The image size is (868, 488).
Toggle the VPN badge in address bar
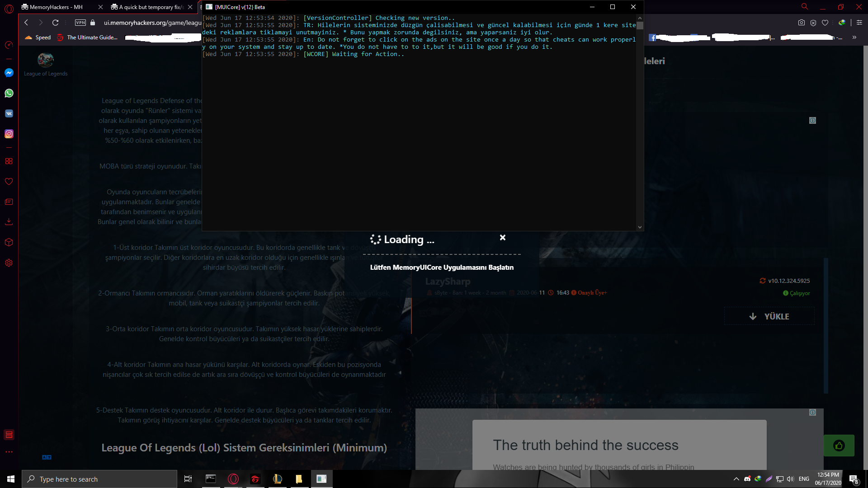[80, 23]
